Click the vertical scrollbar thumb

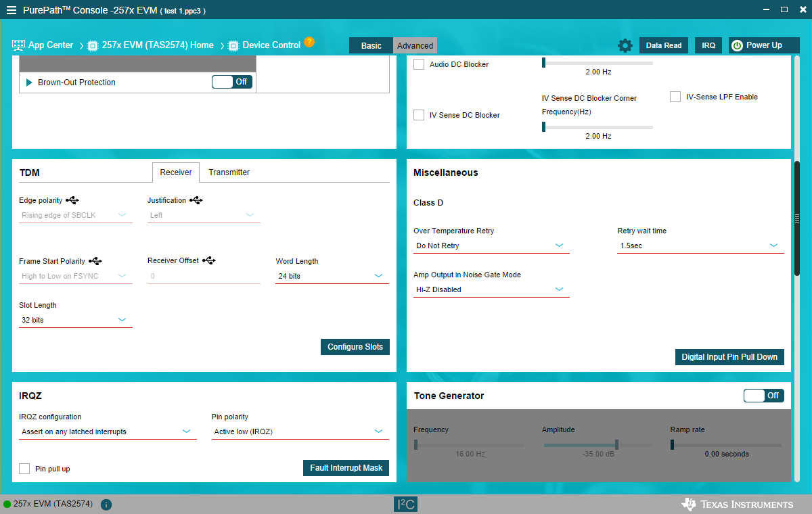(x=797, y=218)
